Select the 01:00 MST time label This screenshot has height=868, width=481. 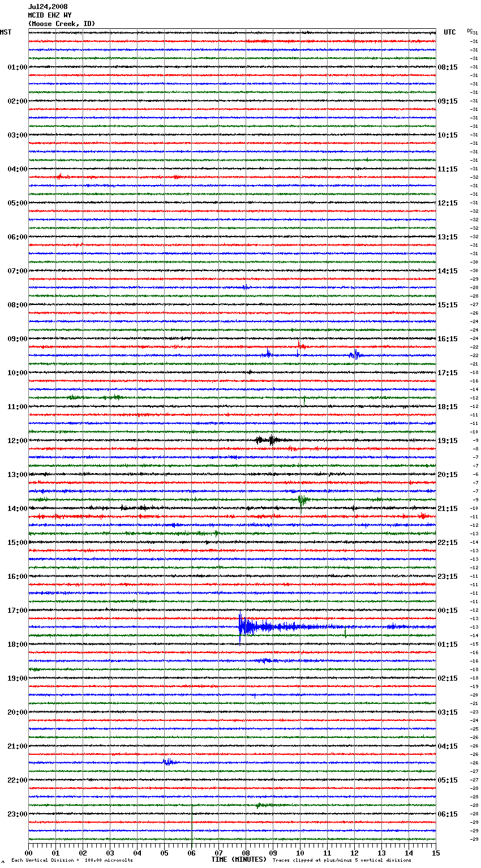pyautogui.click(x=18, y=67)
